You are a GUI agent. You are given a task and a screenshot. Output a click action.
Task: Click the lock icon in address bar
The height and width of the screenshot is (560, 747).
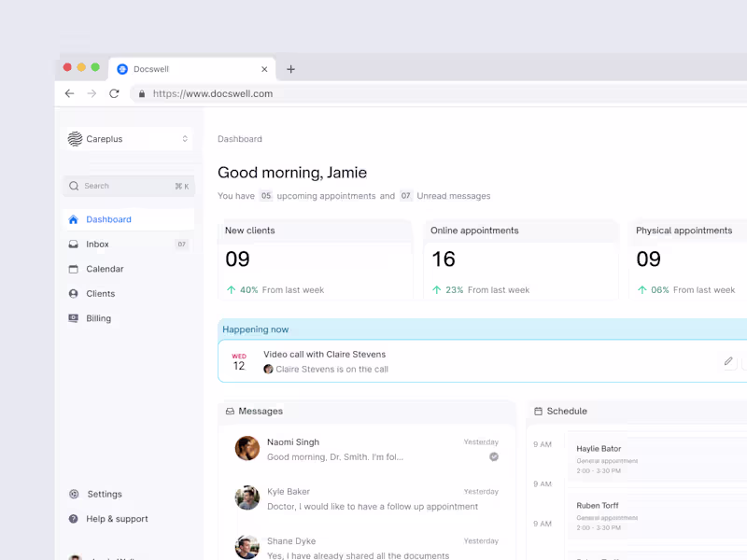[142, 94]
